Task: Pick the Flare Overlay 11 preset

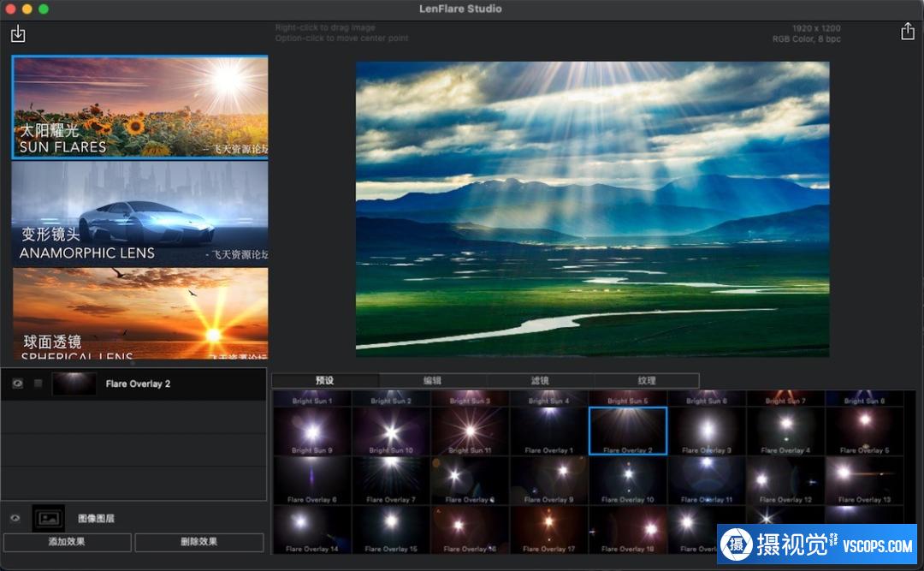Action: click(x=708, y=480)
